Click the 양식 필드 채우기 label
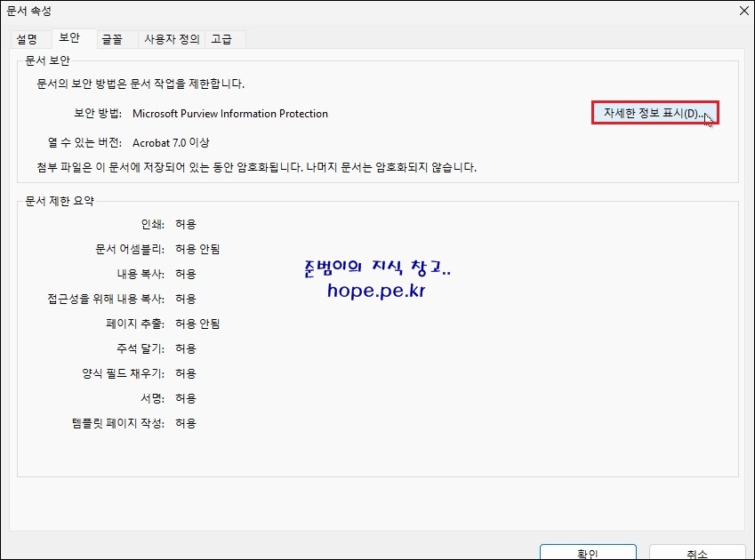Viewport: 755px width, 560px height. (124, 374)
